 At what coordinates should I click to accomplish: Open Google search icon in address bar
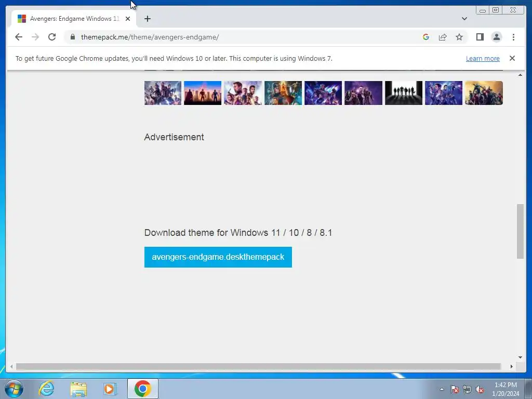click(426, 37)
